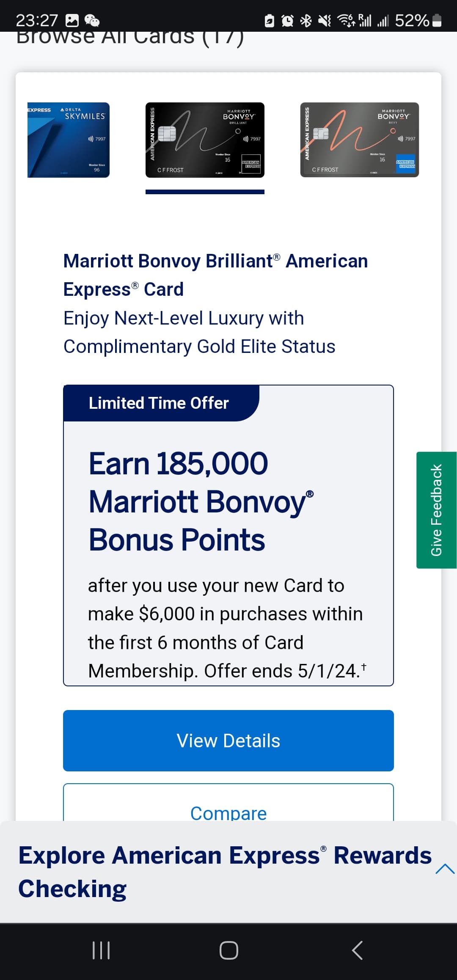
Task: Tap the WeChat notification icon
Action: click(x=92, y=20)
